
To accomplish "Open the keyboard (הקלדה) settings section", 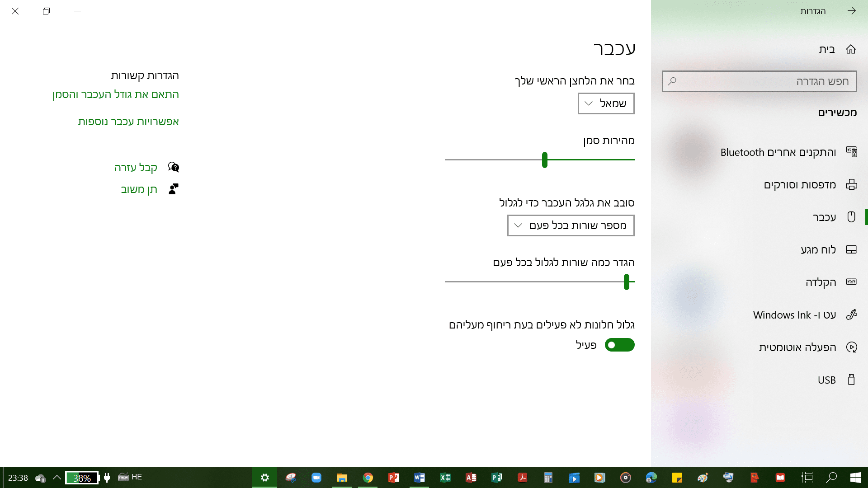I will (820, 282).
